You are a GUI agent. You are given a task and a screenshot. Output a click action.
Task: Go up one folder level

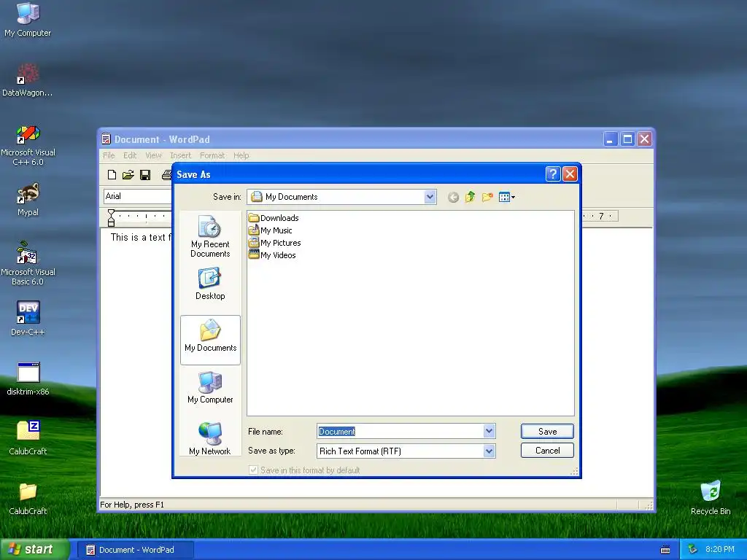point(471,197)
